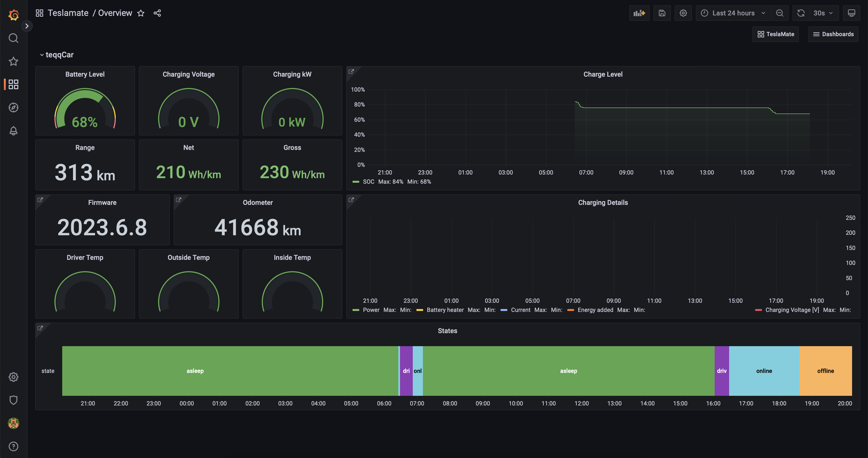This screenshot has width=868, height=458.
Task: Open the Dashboards list button
Action: coord(833,34)
